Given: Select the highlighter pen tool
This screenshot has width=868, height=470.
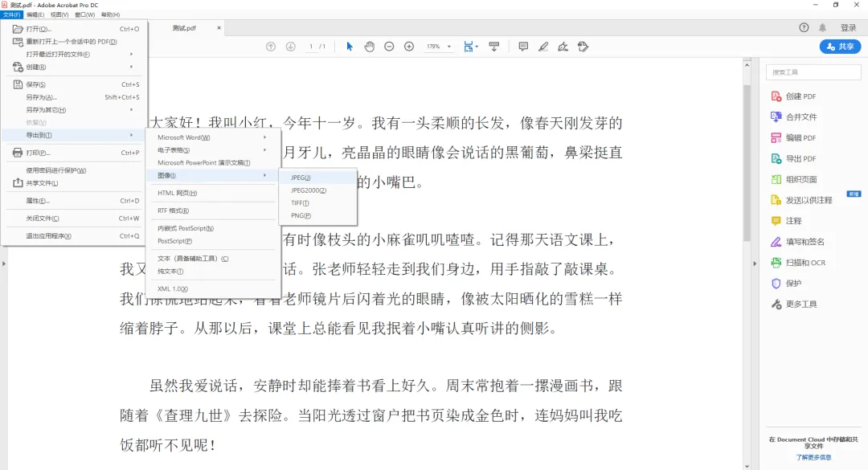Looking at the screenshot, I should click(x=543, y=47).
